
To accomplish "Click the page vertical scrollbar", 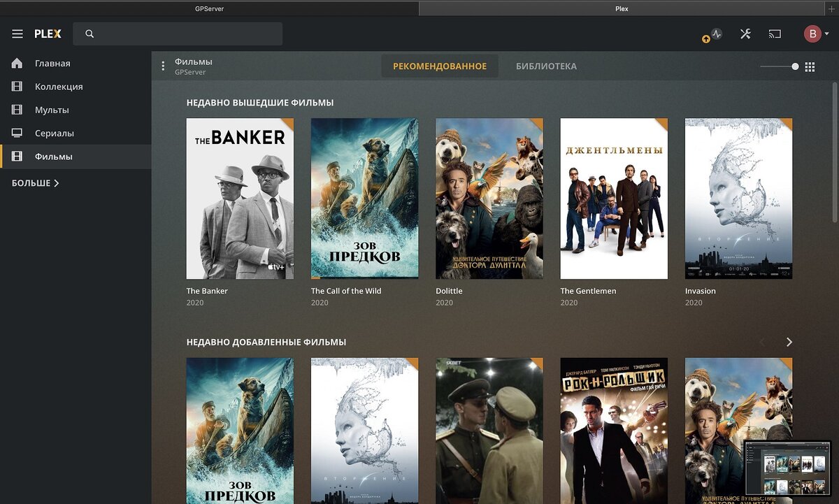I will coord(835,154).
